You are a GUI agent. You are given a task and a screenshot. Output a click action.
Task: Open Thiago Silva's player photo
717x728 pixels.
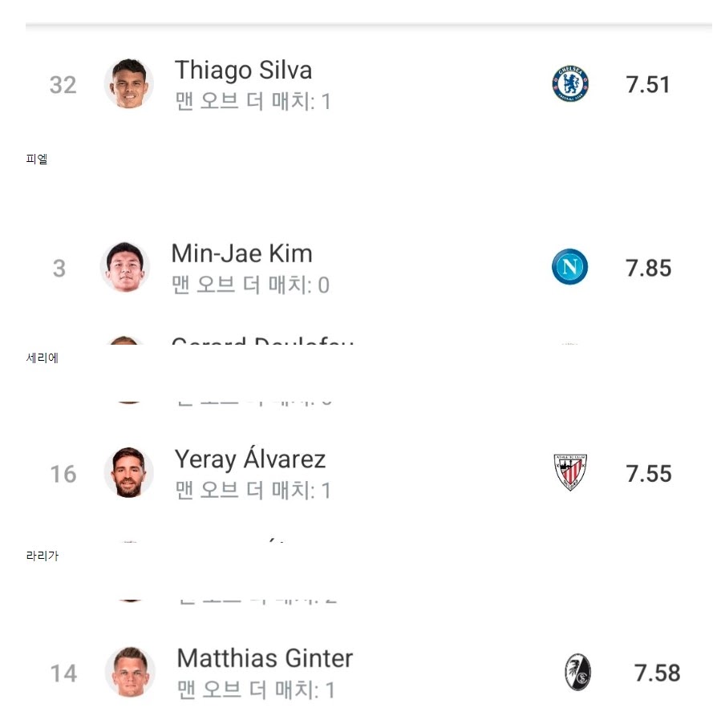pyautogui.click(x=128, y=84)
